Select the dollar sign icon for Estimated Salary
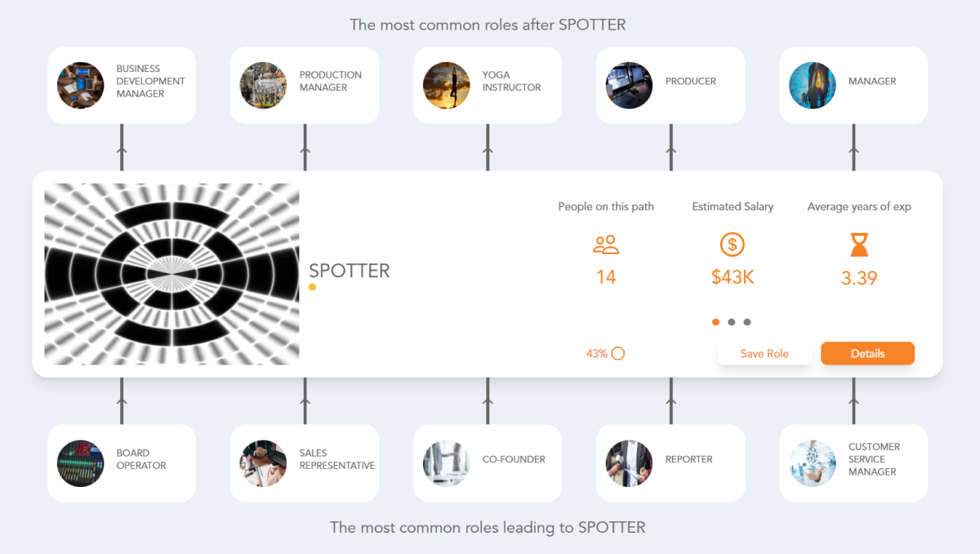The height and width of the screenshot is (554, 980). click(x=733, y=244)
